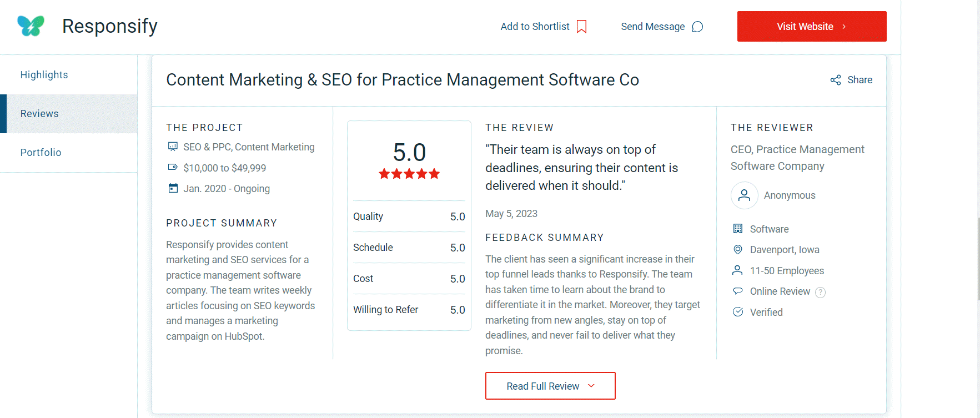Click the Davenport location pin icon
The image size is (980, 418).
[x=738, y=250]
